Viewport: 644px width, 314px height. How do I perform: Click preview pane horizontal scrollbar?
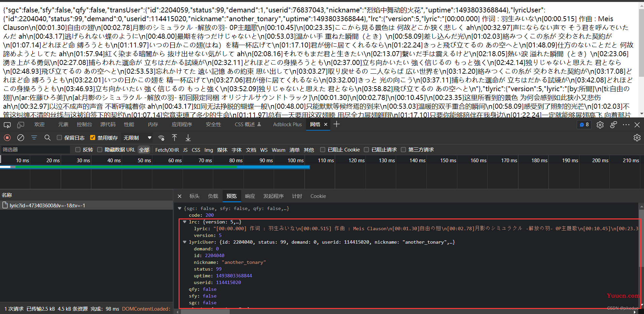coord(205,312)
